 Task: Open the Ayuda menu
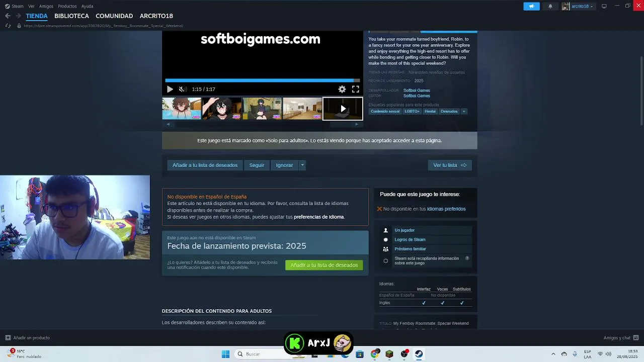(x=87, y=6)
